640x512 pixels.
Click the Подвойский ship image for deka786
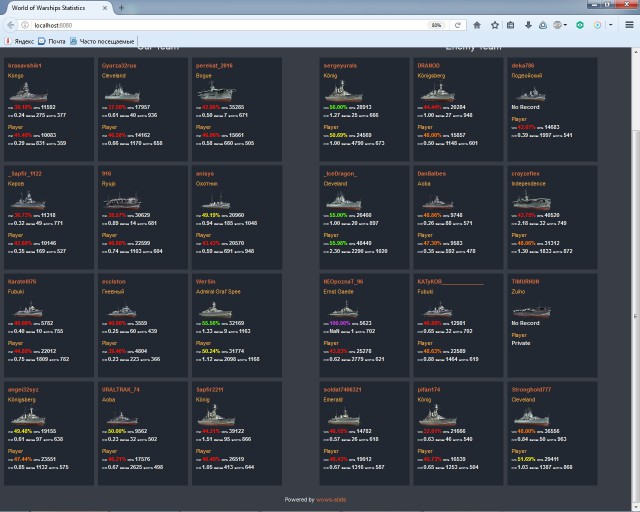tap(531, 95)
